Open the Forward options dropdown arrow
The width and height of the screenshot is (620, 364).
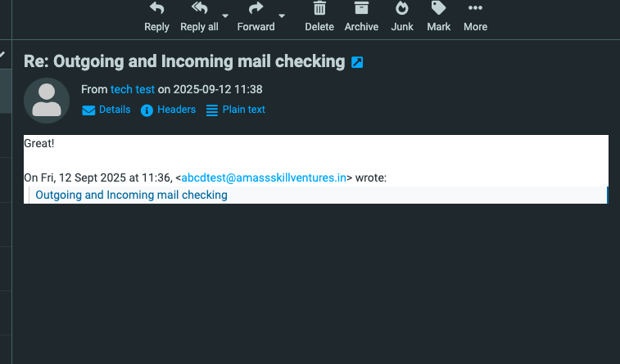coord(282,16)
